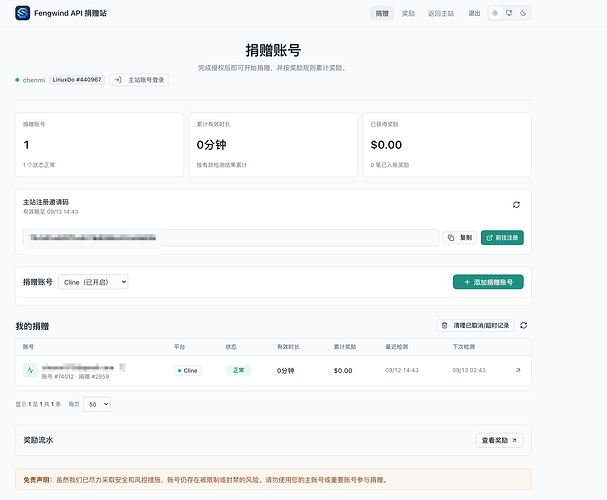Click the 有效期至 09/13 14:43 text

(x=50, y=212)
